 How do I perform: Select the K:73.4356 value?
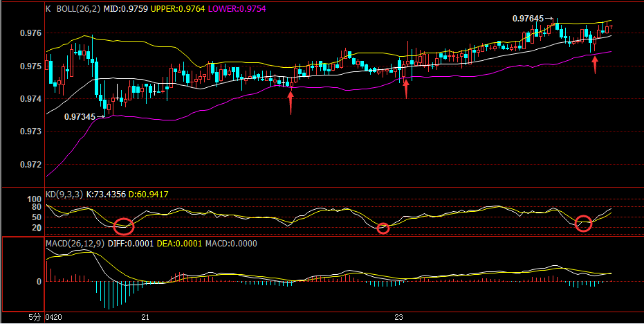pyautogui.click(x=106, y=194)
